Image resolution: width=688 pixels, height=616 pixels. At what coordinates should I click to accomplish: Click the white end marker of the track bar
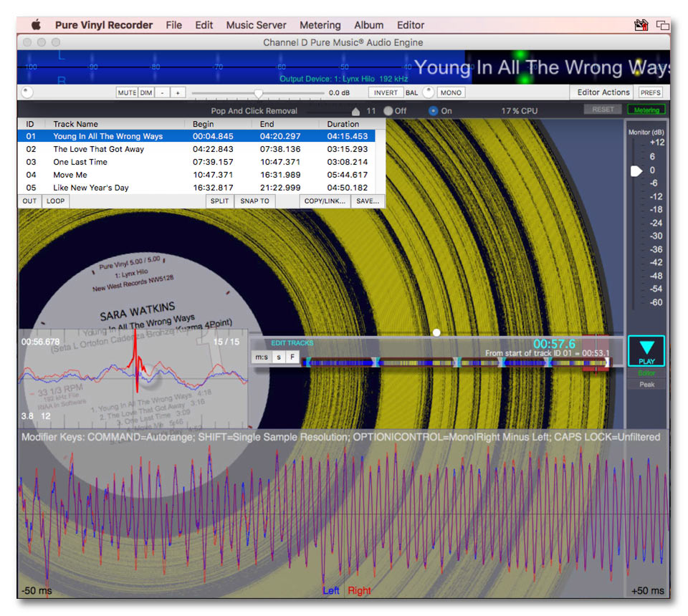pyautogui.click(x=607, y=362)
